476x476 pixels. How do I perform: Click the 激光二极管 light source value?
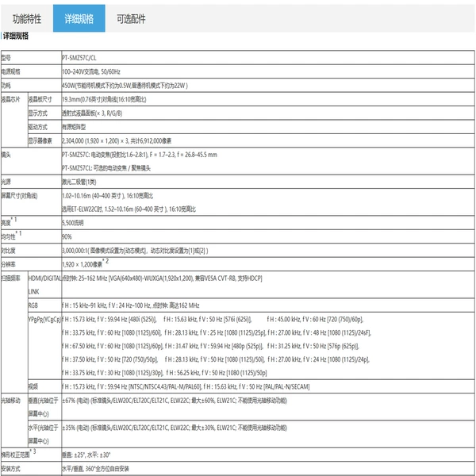[79, 182]
